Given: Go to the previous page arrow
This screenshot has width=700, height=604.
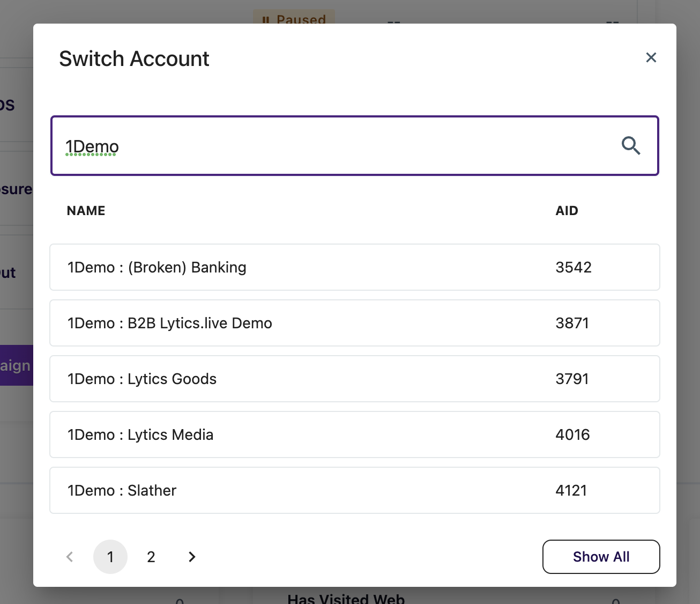Looking at the screenshot, I should 70,557.
